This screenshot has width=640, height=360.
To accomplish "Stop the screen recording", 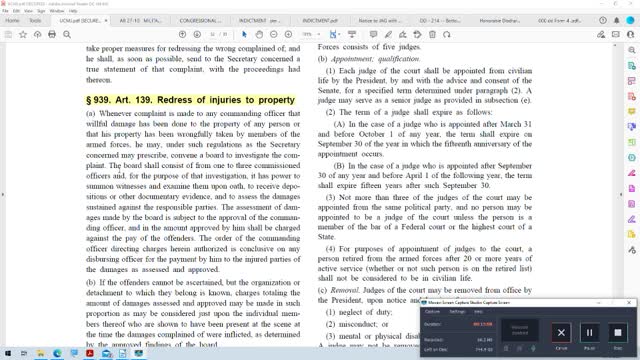I will 618,333.
